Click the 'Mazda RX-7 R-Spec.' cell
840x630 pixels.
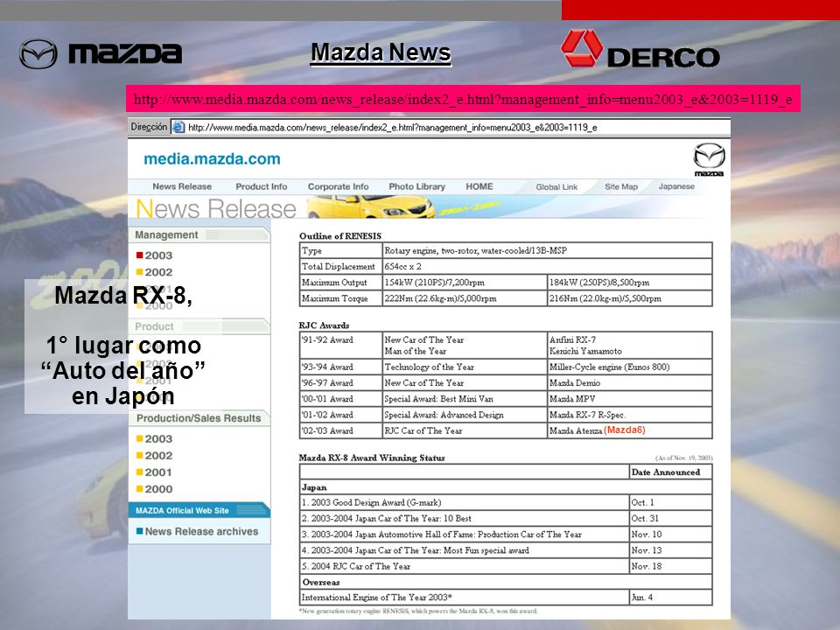pos(629,415)
